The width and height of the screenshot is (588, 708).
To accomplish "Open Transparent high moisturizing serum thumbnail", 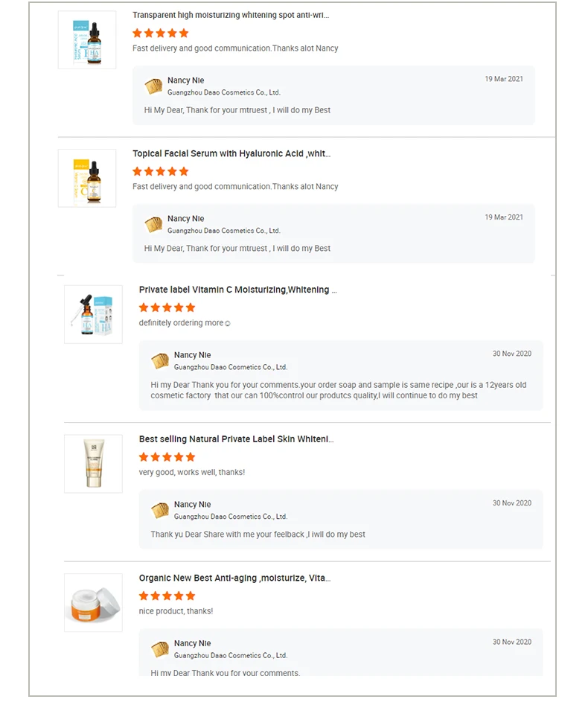I will coord(87,40).
